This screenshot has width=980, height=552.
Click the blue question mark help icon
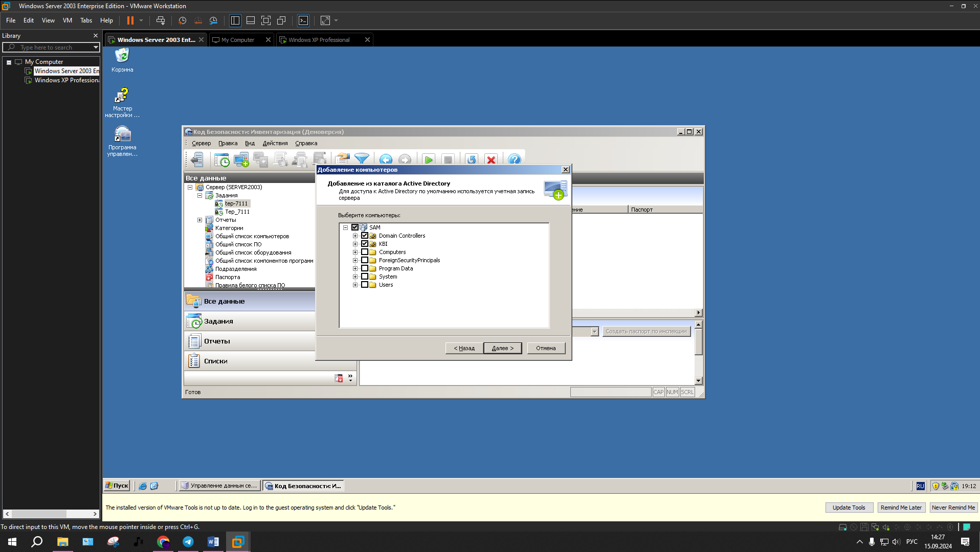tap(515, 159)
